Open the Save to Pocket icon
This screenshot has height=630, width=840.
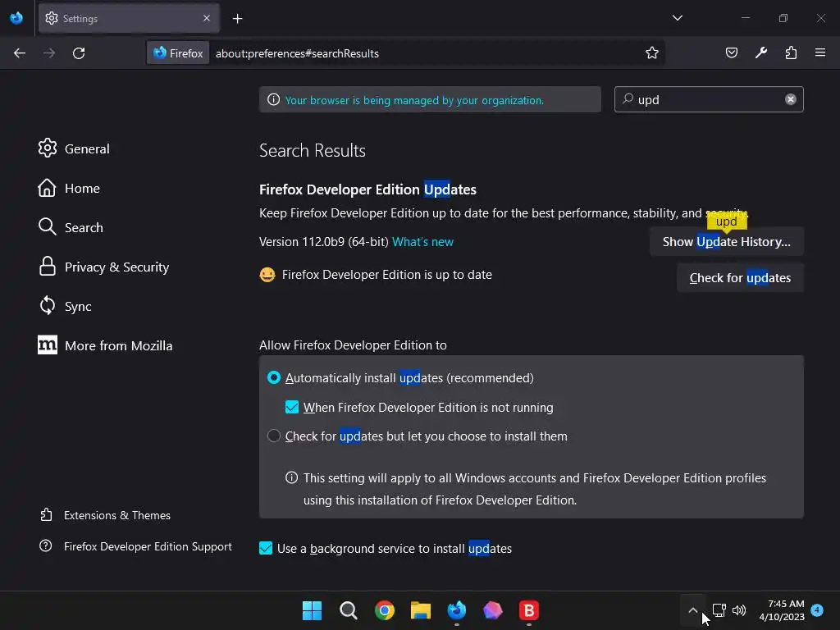(731, 53)
